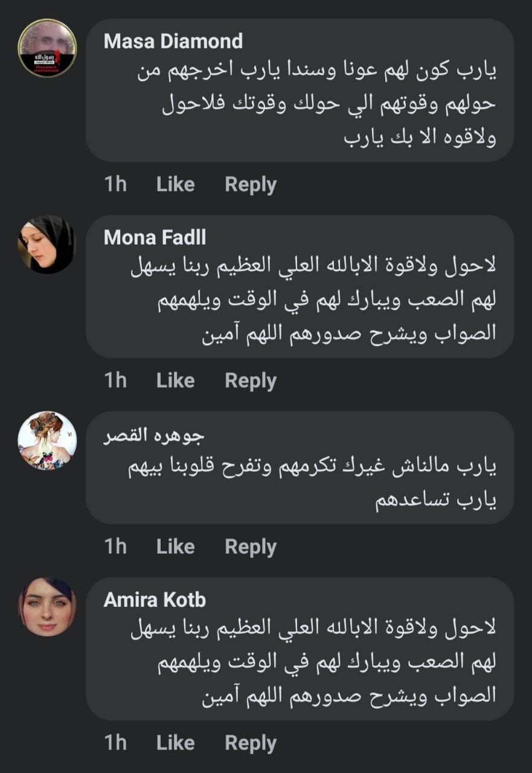Open Masa Diamond's profile picture
This screenshot has width=532, height=773.
47,48
